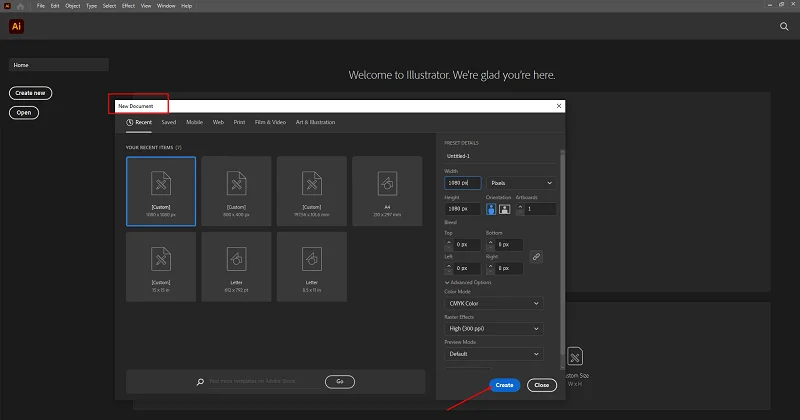The image size is (800, 420).
Task: Switch to the Art & Illustration tab
Action: click(x=315, y=122)
